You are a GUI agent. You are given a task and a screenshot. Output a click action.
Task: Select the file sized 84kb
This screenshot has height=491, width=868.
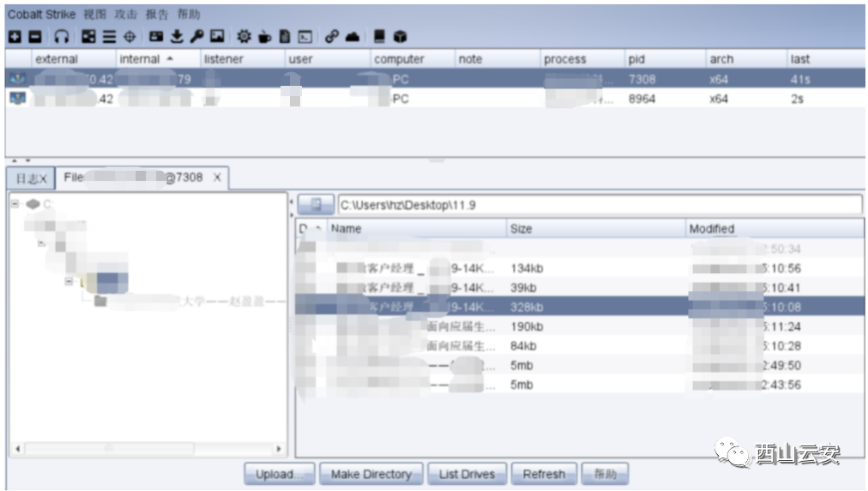point(580,346)
